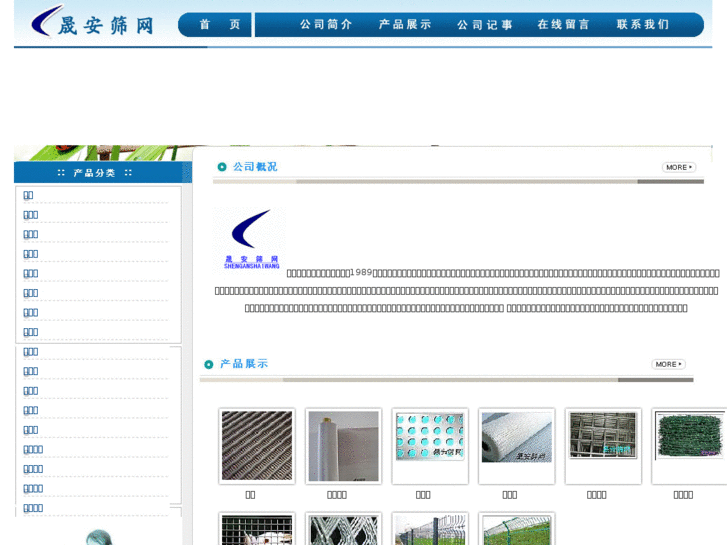727x545 pixels.
Task: Open the curved-top fence panel thumbnail
Action: pos(430,529)
